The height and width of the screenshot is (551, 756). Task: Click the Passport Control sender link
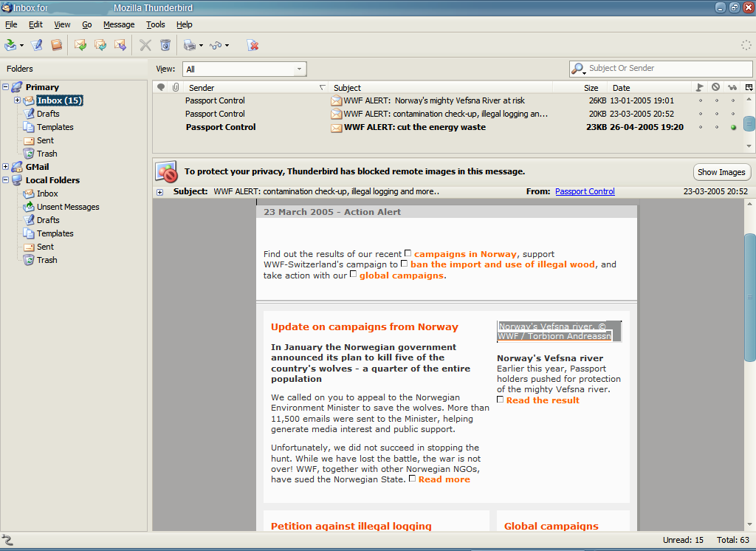[x=585, y=191]
